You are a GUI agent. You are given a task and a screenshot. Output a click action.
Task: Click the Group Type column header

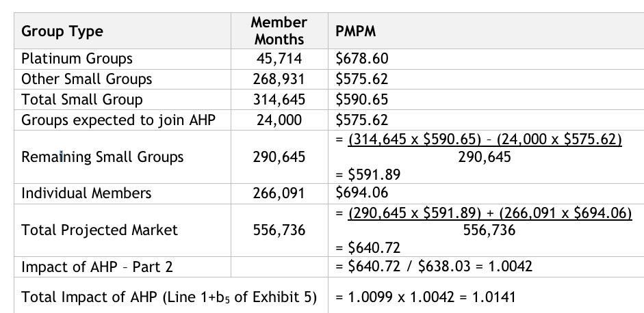62,31
